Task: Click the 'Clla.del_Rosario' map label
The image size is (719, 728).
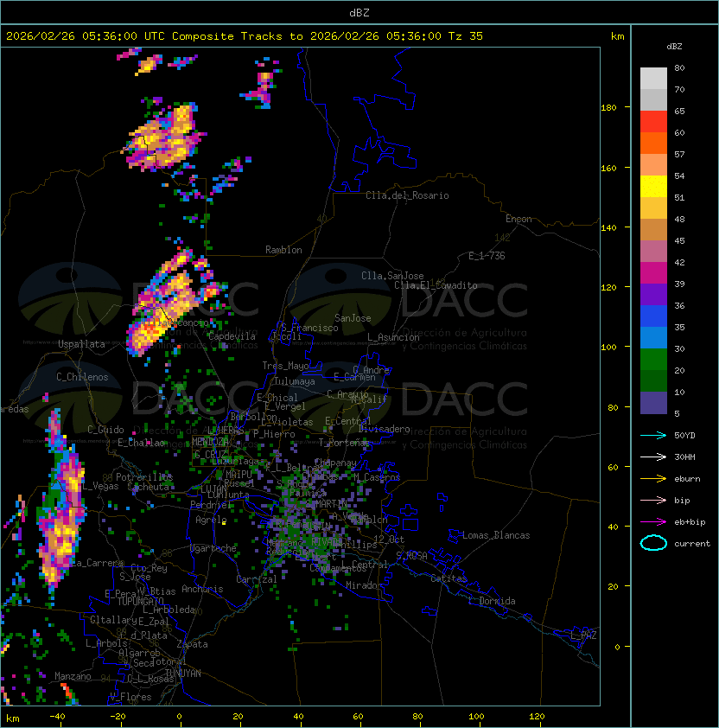Action: click(x=407, y=195)
